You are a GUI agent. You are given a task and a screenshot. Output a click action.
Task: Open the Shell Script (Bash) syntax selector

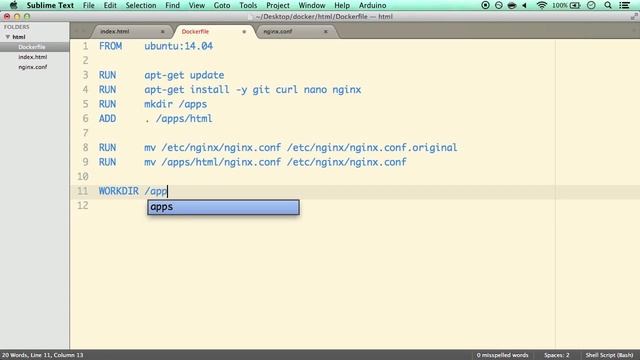[609, 355]
